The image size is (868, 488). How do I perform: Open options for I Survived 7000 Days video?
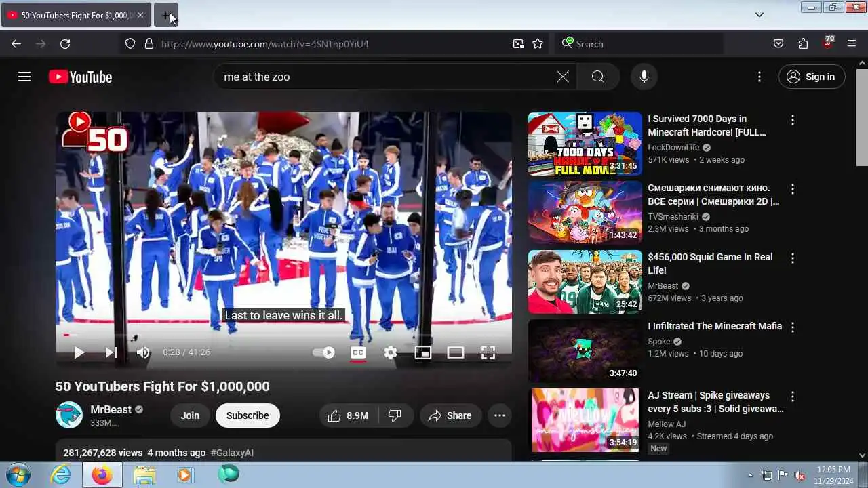pyautogui.click(x=792, y=120)
